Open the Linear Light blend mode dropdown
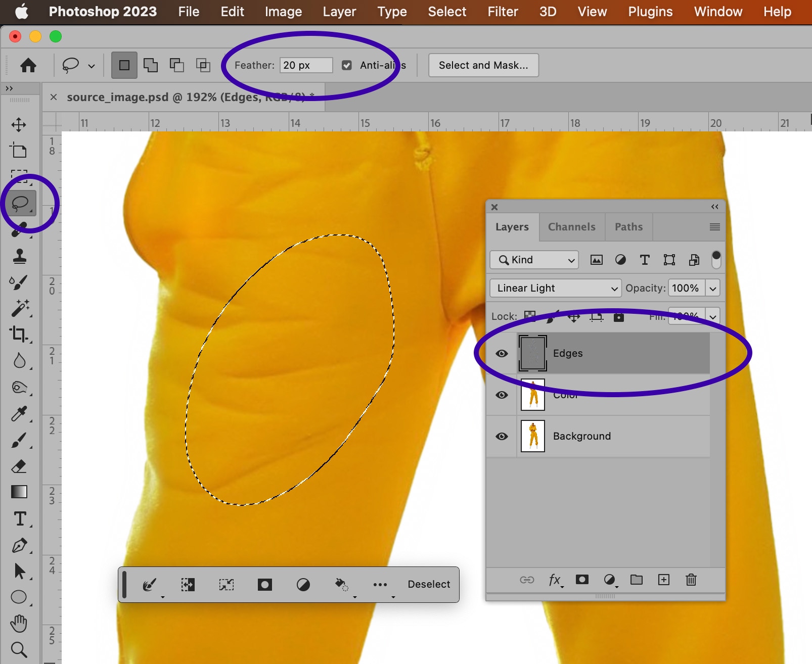Image resolution: width=812 pixels, height=664 pixels. (555, 288)
